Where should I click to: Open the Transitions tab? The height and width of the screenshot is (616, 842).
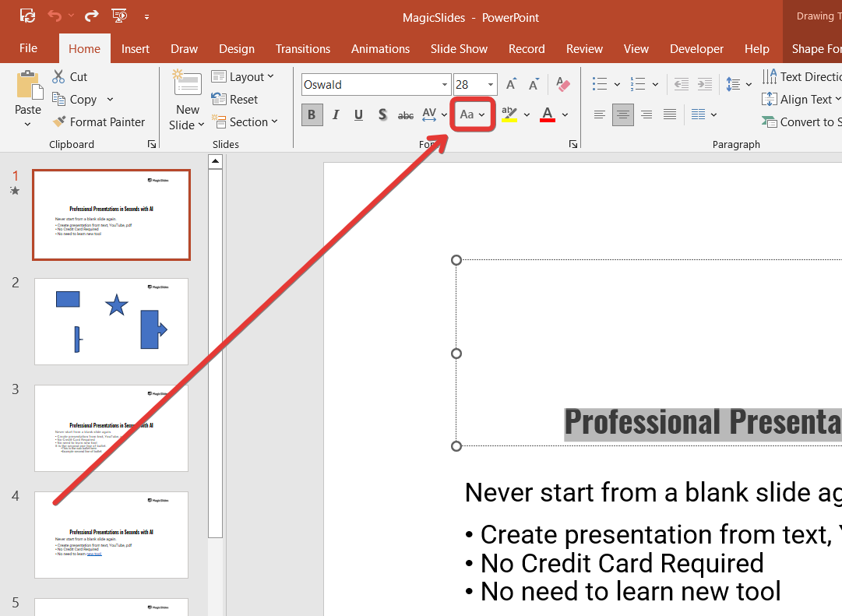tap(303, 48)
